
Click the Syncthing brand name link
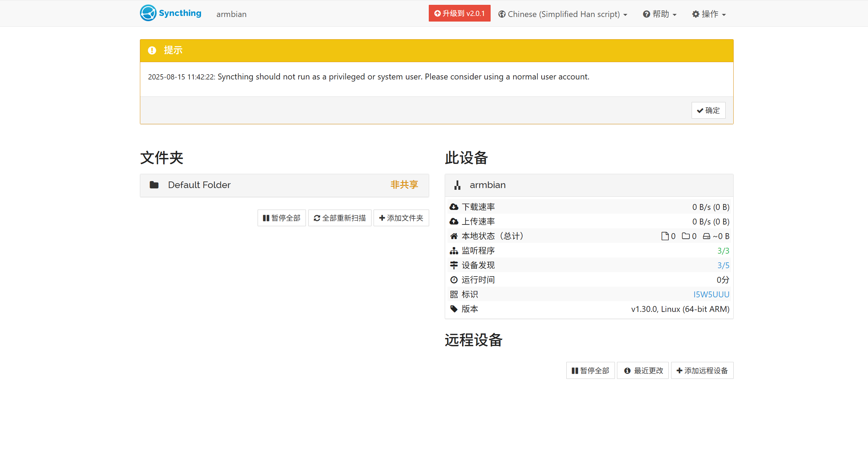click(x=180, y=13)
